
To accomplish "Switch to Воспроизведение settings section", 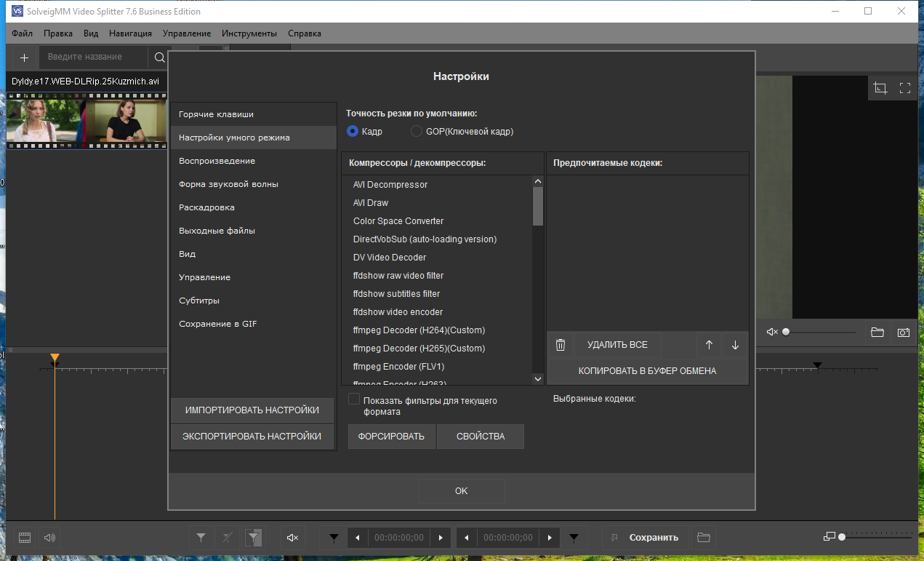I will pos(254,161).
